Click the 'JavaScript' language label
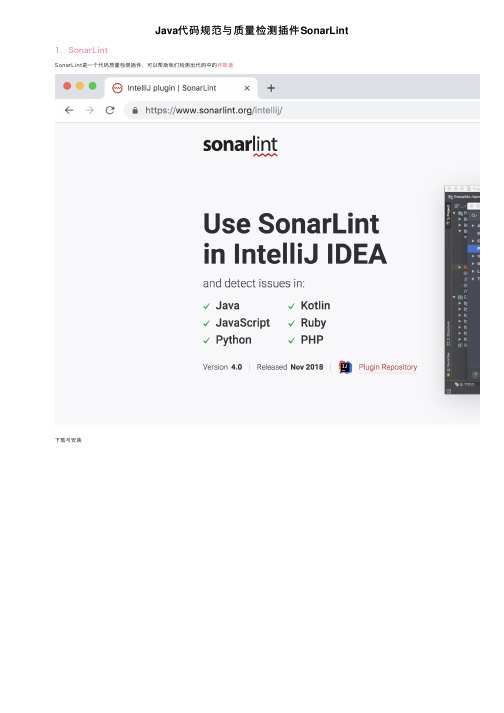 click(242, 323)
